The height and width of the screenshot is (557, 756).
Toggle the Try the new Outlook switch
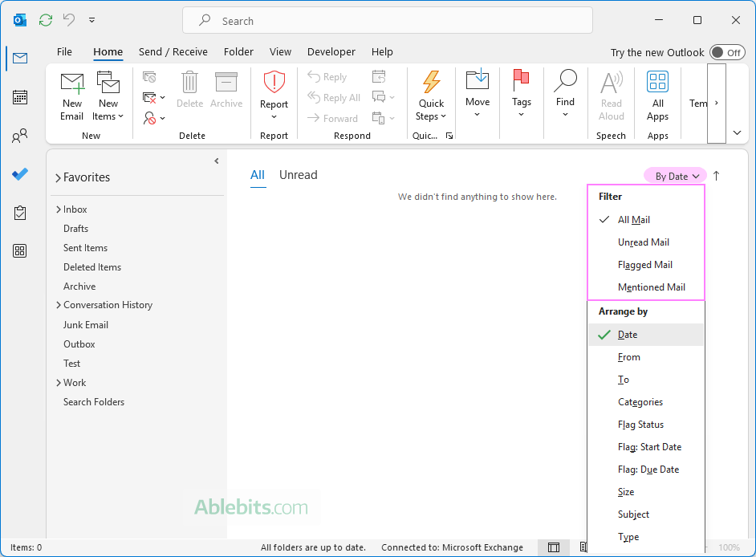point(726,52)
